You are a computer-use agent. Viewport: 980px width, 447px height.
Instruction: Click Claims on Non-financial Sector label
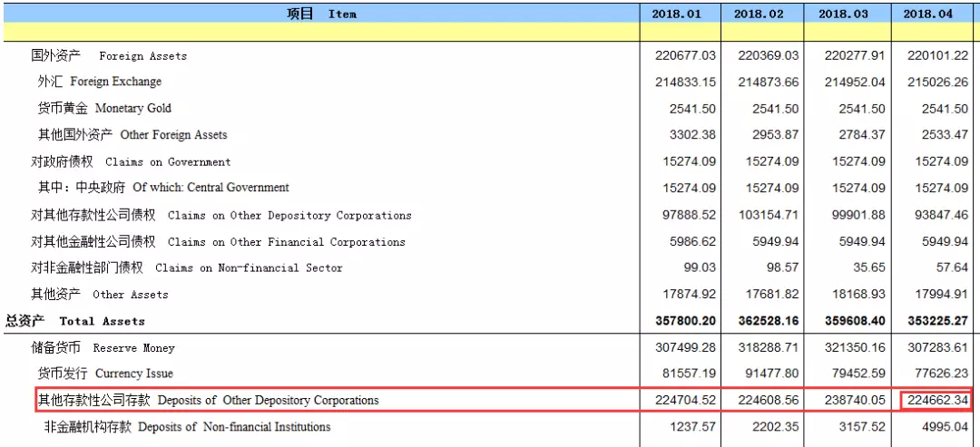point(187,267)
